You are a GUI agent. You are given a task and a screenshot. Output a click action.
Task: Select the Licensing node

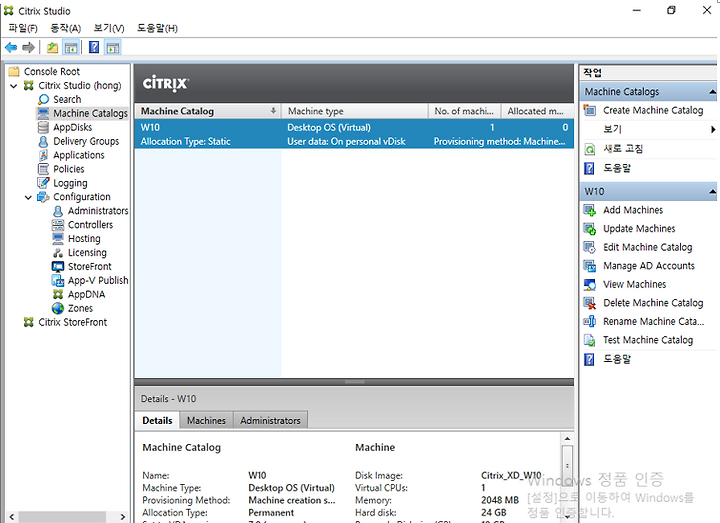click(x=87, y=253)
